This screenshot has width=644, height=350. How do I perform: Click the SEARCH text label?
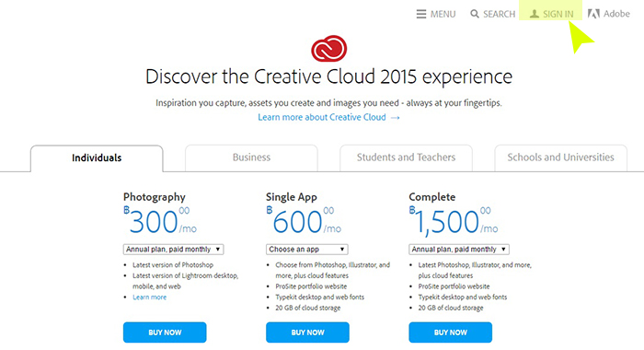point(499,15)
